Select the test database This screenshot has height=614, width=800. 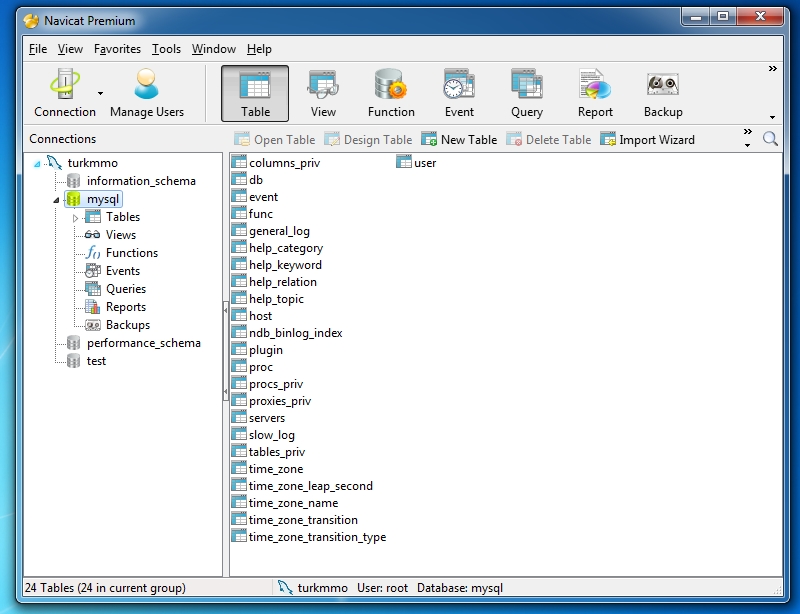point(96,361)
